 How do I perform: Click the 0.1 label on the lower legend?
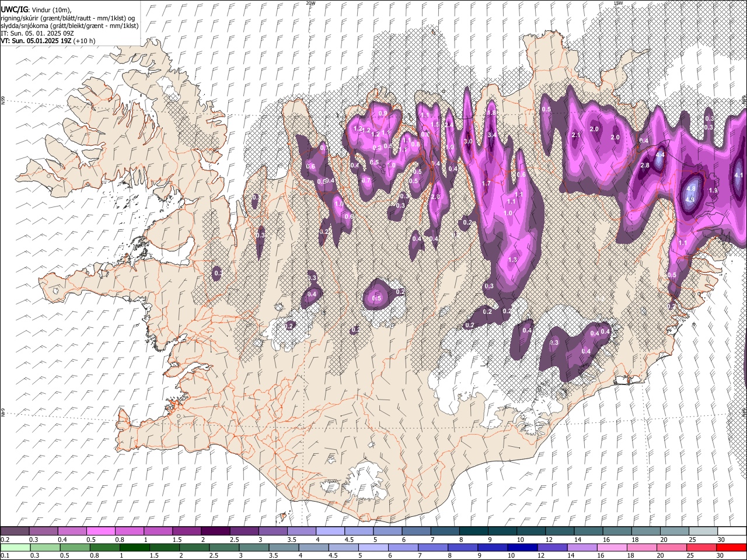click(x=5, y=556)
